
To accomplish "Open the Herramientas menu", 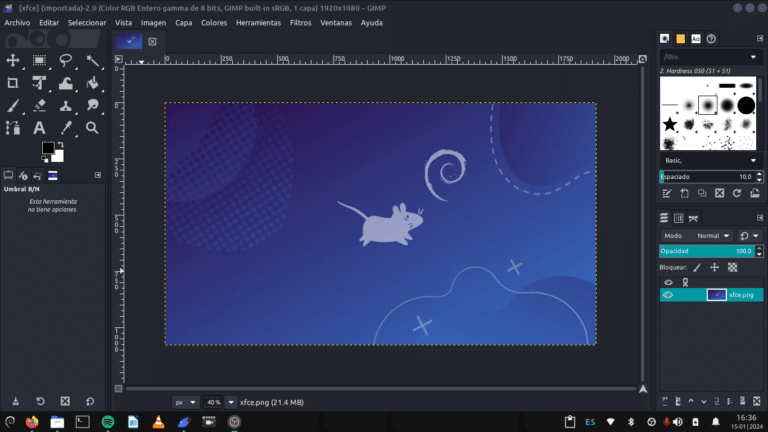I will pos(258,23).
